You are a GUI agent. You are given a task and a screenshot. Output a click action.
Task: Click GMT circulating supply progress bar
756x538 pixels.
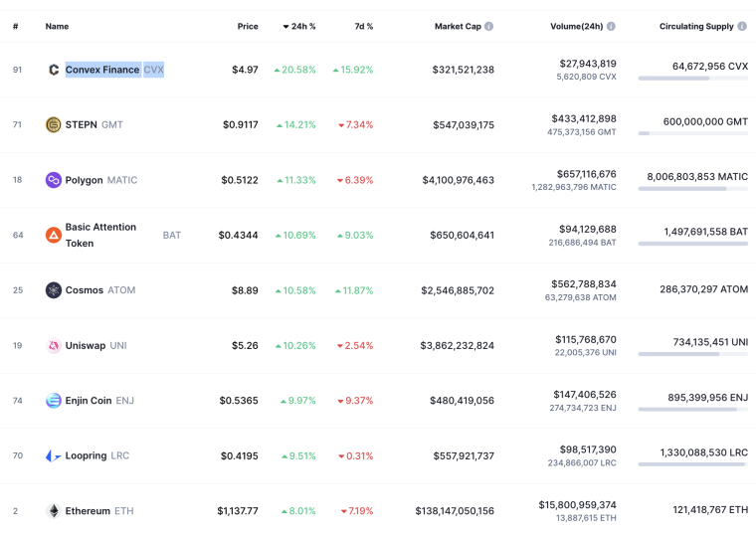(693, 133)
